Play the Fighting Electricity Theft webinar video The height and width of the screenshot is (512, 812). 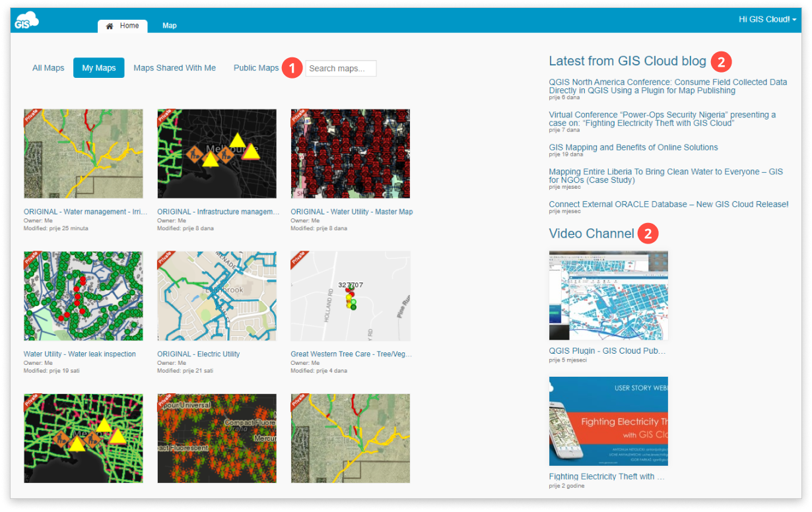click(607, 421)
